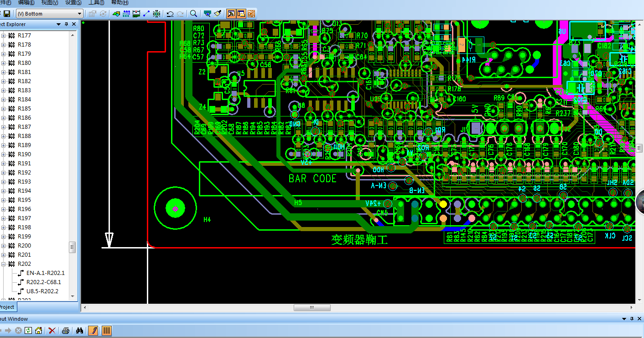Toggle the Project Explorer toolbar button
This screenshot has height=338, width=644.
pyautogui.click(x=241, y=14)
